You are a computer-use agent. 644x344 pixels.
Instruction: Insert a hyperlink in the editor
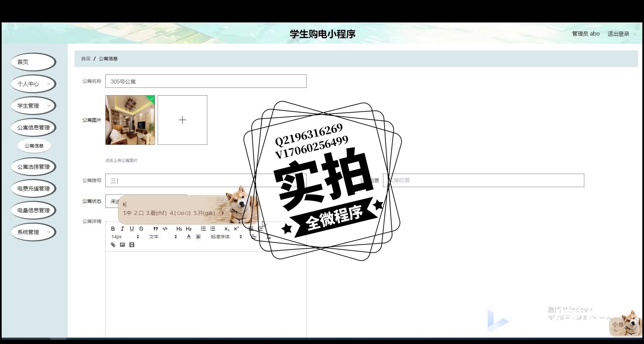[x=113, y=245]
